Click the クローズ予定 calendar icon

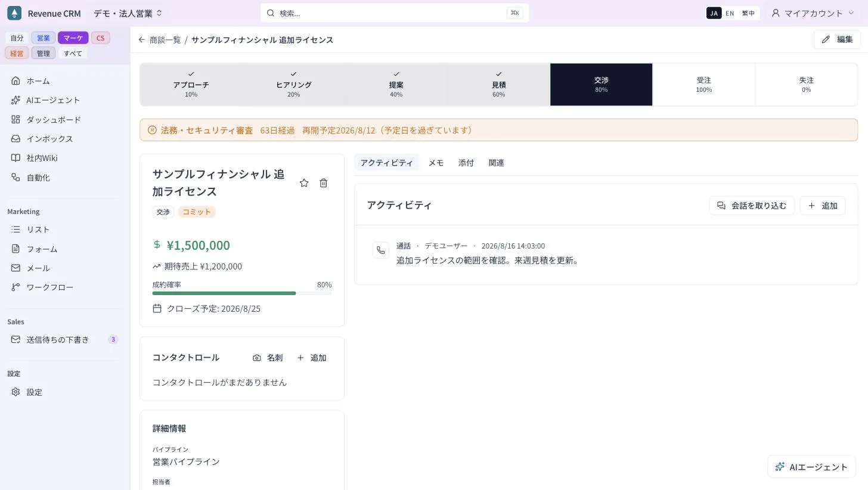(x=157, y=308)
